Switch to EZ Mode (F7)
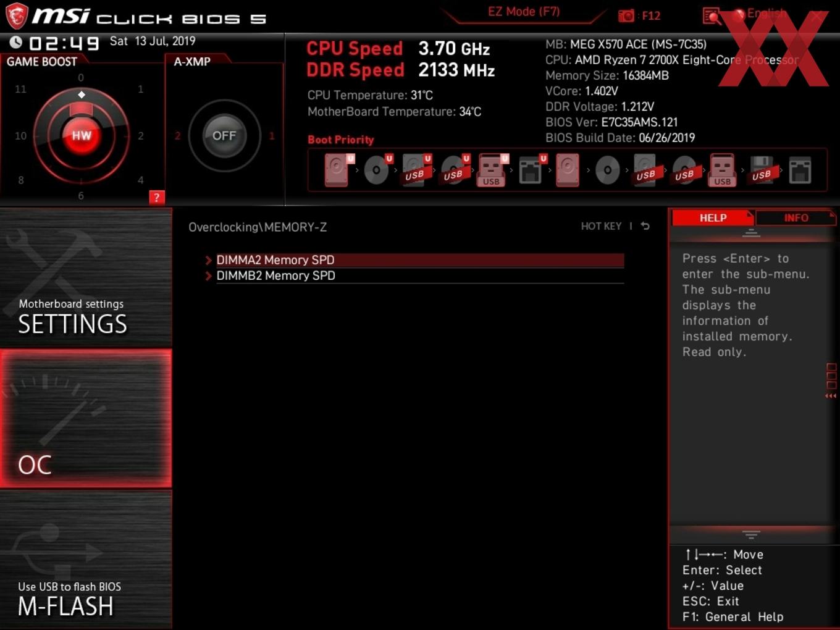 (x=524, y=12)
